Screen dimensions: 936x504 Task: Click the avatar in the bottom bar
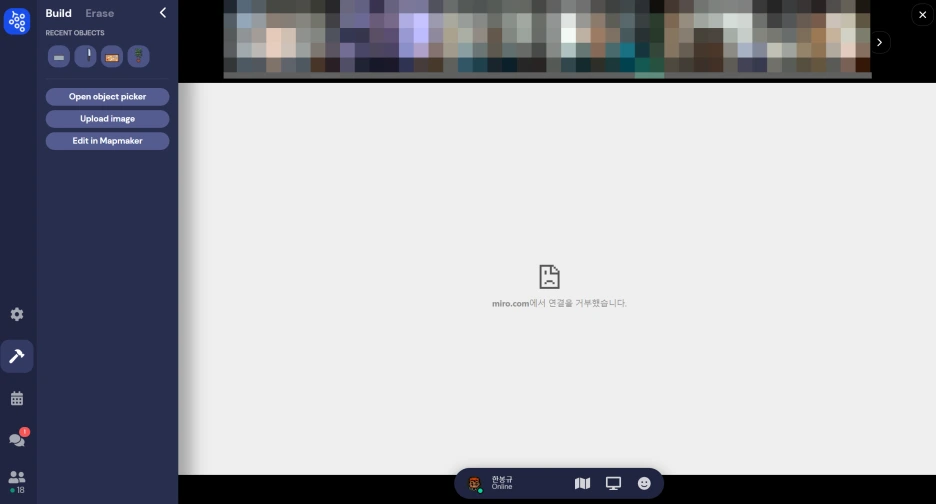pos(475,483)
